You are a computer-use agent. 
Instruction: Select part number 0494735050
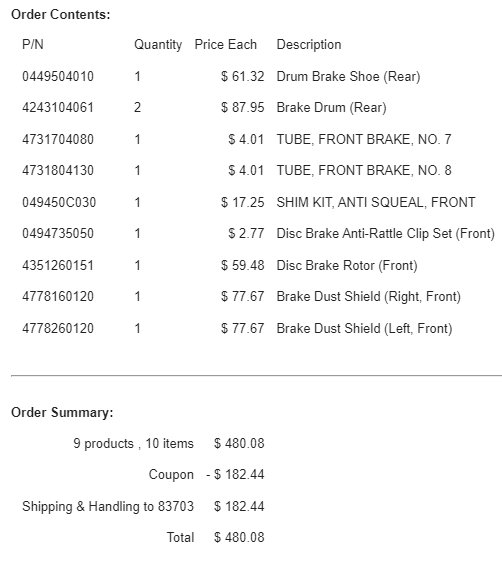(x=58, y=233)
